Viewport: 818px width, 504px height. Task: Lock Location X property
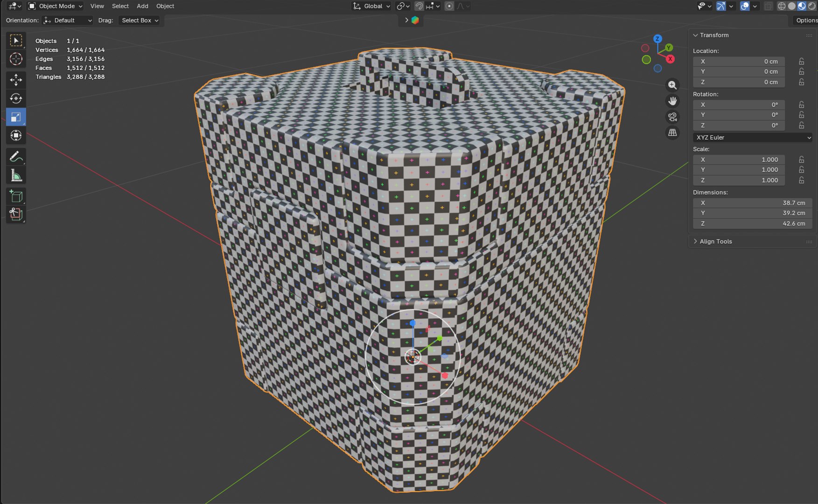(x=801, y=62)
